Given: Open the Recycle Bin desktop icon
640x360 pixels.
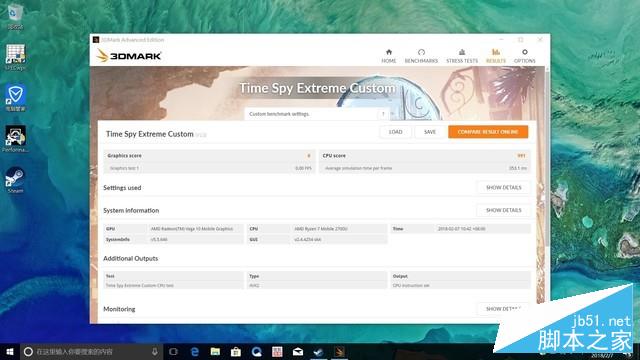Looking at the screenshot, I should point(15,17).
